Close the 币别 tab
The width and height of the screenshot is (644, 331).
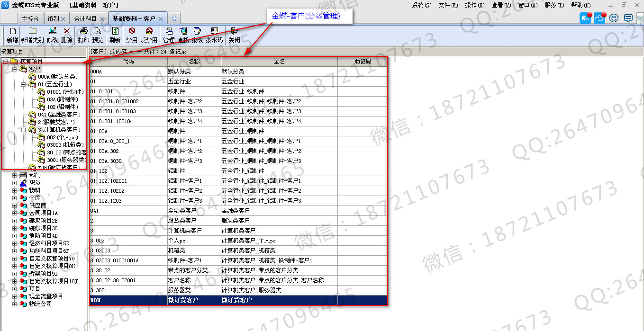point(63,19)
